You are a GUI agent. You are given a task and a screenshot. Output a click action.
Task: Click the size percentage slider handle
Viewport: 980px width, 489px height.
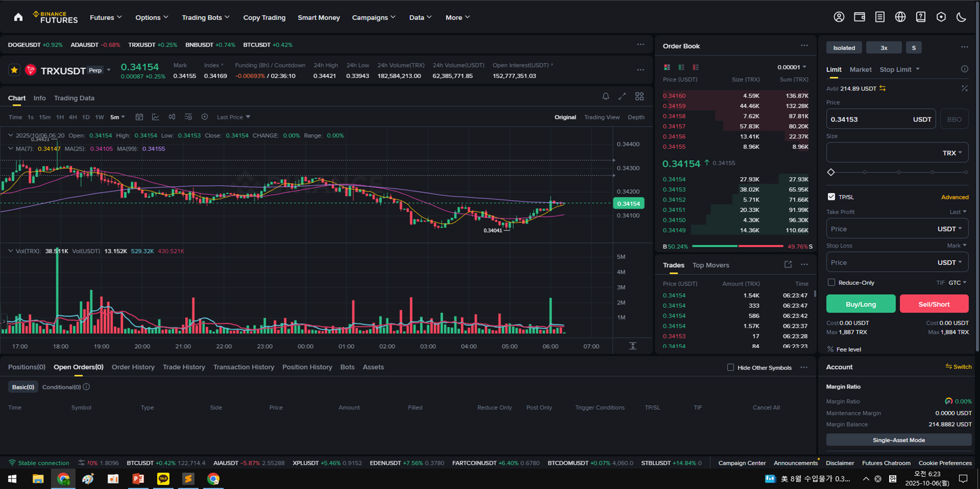pos(831,172)
